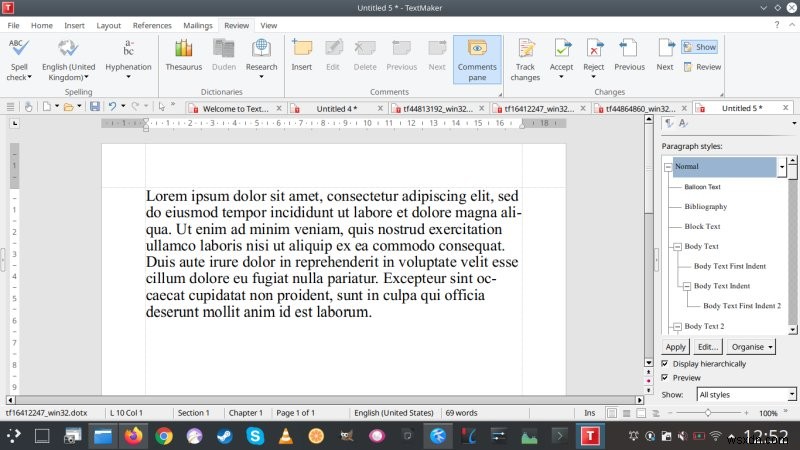Click the Edit comment icon
Image resolution: width=800 pixels, height=450 pixels.
coord(333,48)
